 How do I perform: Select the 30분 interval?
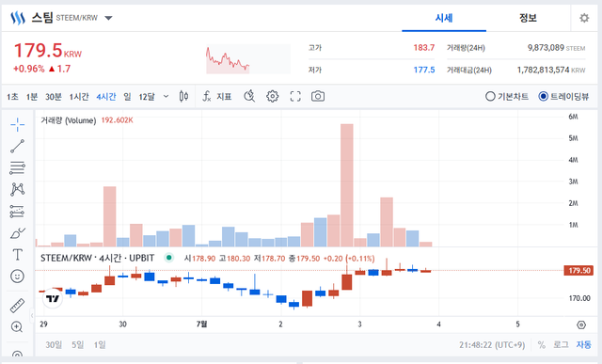[x=54, y=96]
